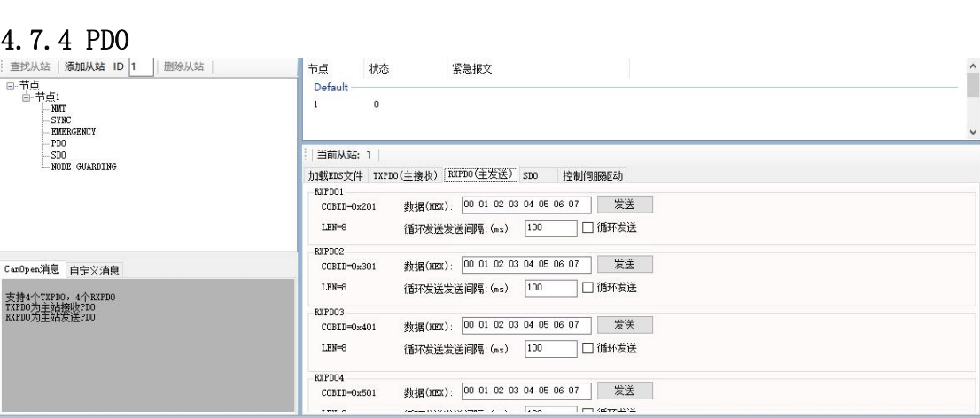Check 循环发送 checkbox for RXPDO3
This screenshot has width=980, height=418.
tap(587, 349)
